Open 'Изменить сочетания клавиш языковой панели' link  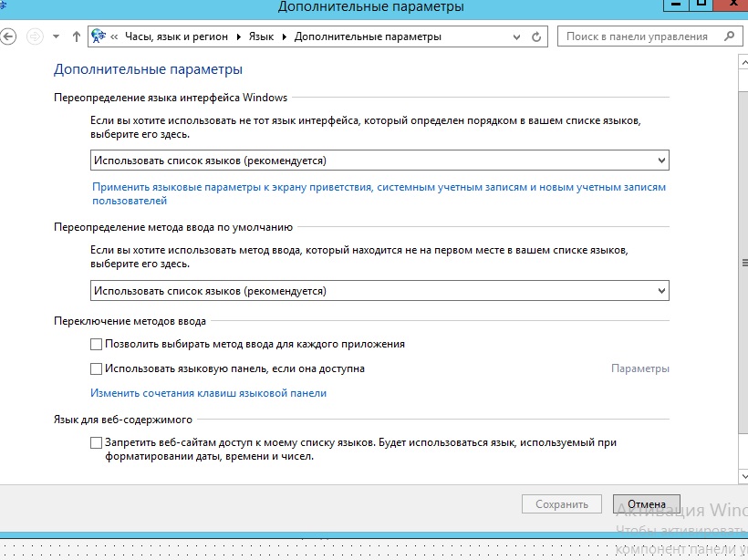[208, 393]
